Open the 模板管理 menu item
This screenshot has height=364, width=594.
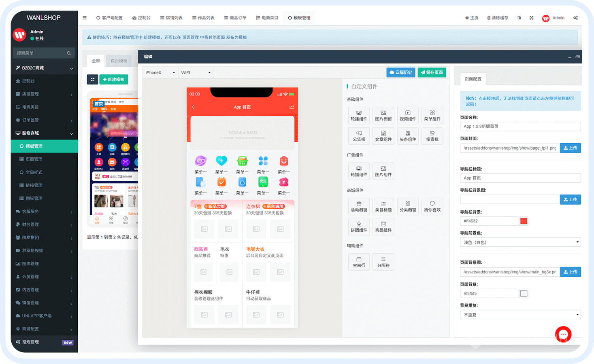point(44,146)
